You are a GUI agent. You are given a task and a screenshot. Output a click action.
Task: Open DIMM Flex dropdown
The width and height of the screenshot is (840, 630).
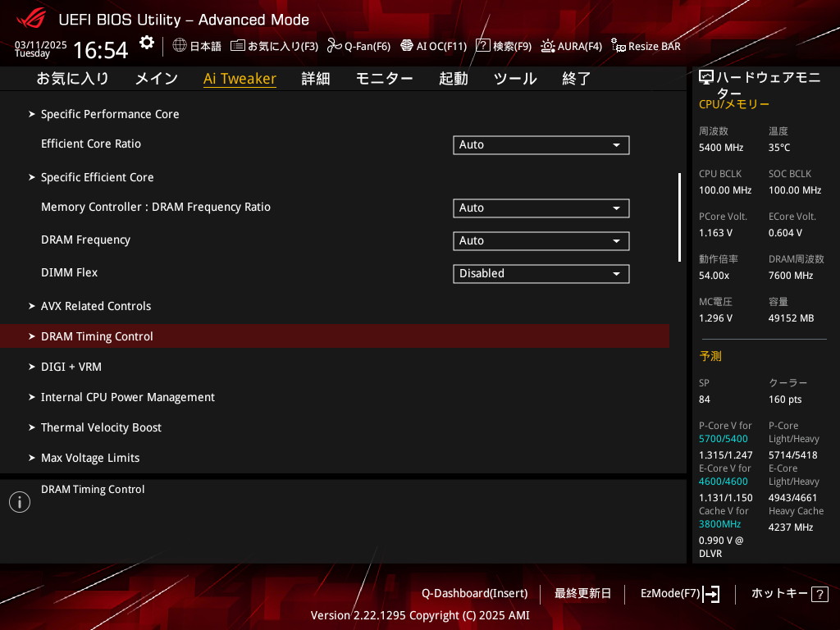pos(541,273)
